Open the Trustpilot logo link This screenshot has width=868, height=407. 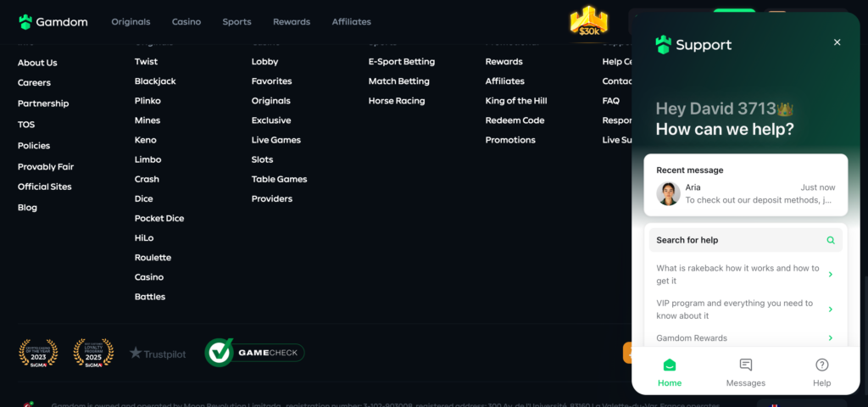[x=158, y=354]
